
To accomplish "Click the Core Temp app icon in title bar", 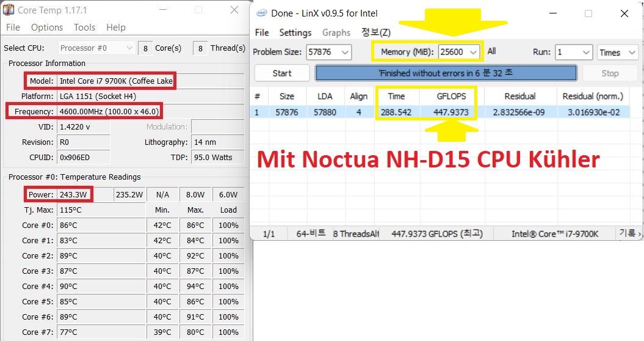I will point(8,9).
